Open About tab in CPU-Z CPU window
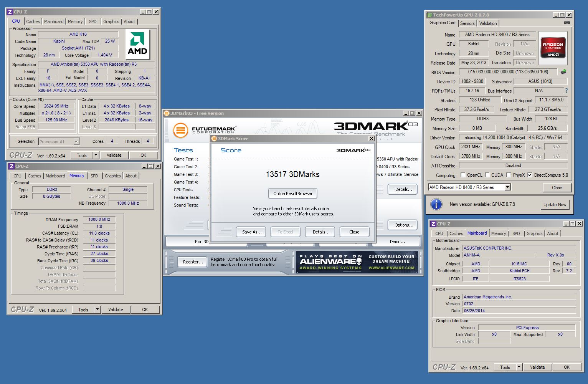This screenshot has height=384, width=588. [x=129, y=22]
